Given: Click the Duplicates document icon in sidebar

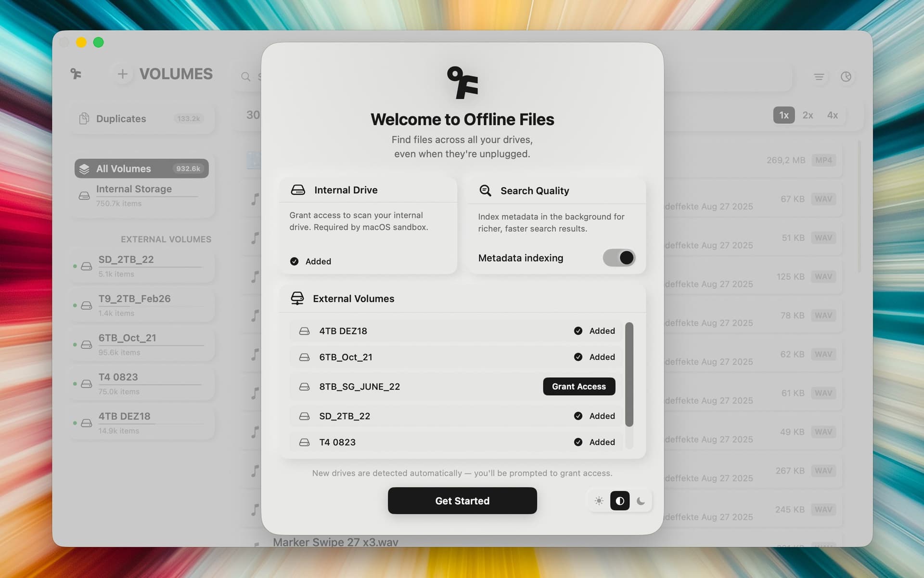Looking at the screenshot, I should [84, 118].
